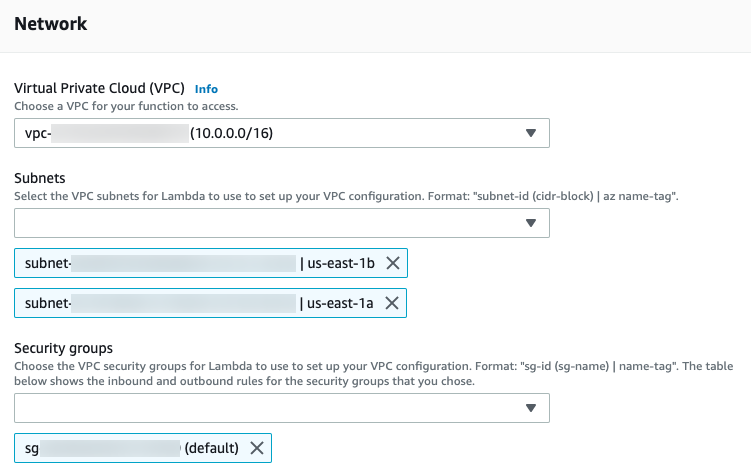Viewport: 751px width, 468px height.
Task: Click the Virtual Private Cloud (VPC) label
Action: click(x=99, y=89)
